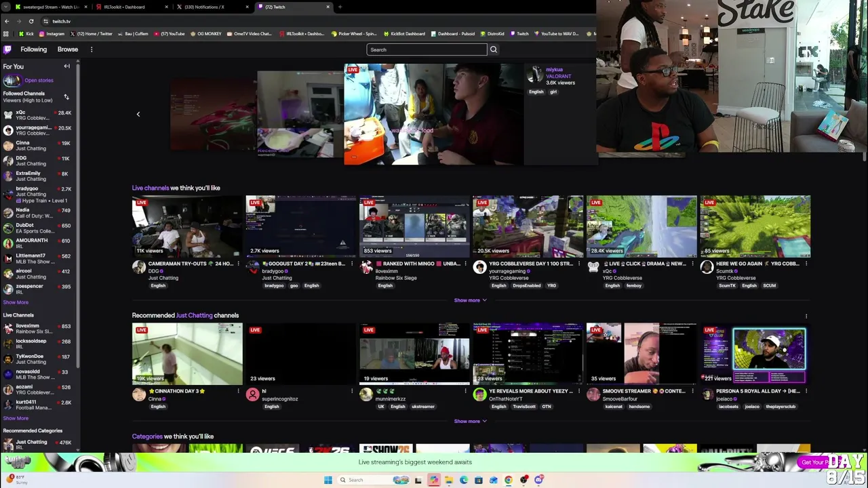The image size is (868, 488).
Task: Click OnThatNoteYT channel avatar
Action: (x=479, y=395)
